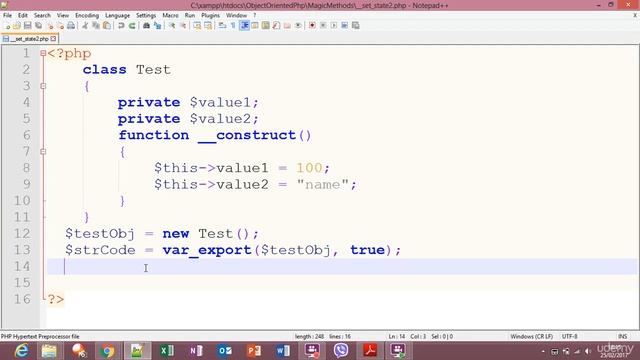Open User Defined Language dialog icon

255,26
